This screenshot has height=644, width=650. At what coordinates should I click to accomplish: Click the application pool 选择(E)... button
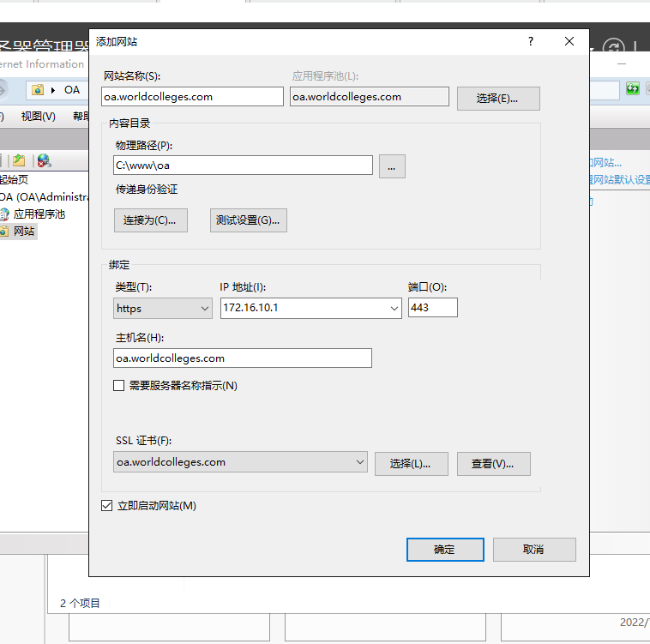pos(498,99)
